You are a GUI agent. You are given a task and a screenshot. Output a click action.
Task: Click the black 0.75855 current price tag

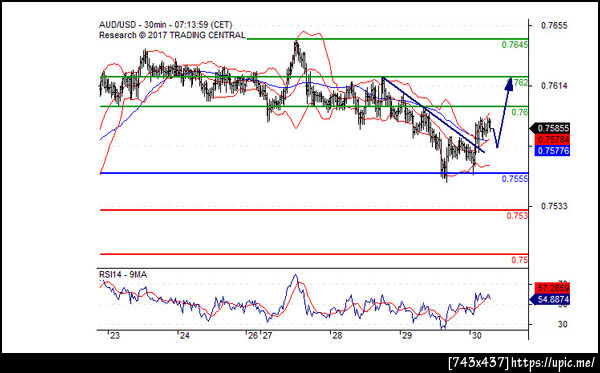click(x=550, y=128)
